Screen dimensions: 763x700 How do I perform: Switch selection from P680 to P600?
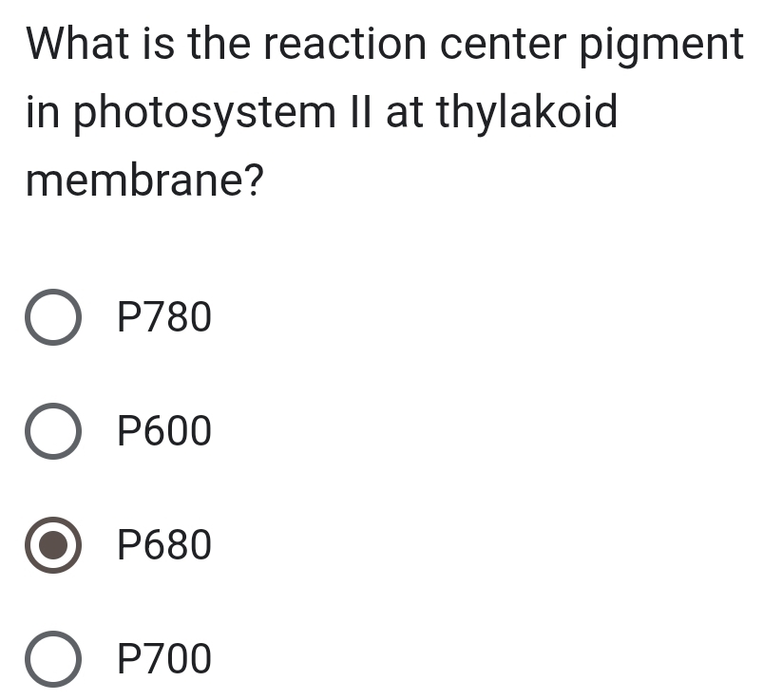tap(53, 430)
